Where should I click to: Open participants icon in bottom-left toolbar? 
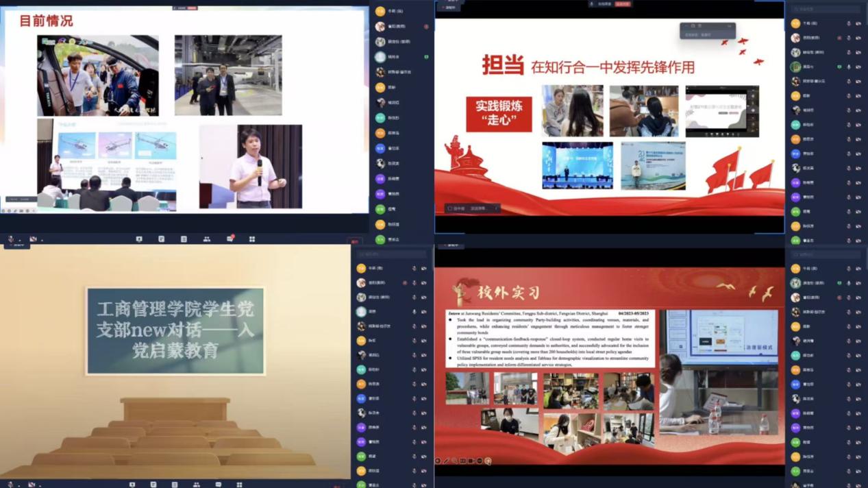click(x=196, y=485)
